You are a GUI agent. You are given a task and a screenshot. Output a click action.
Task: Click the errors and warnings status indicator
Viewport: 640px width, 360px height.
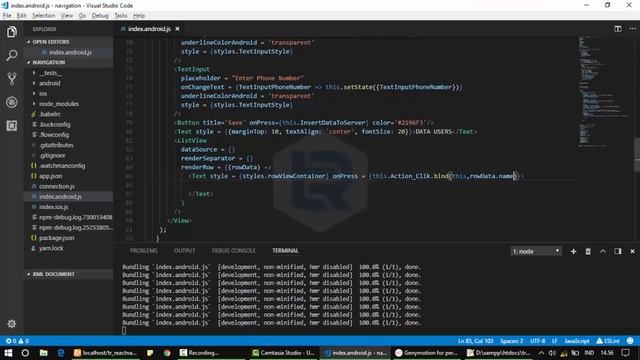pyautogui.click(x=17, y=341)
